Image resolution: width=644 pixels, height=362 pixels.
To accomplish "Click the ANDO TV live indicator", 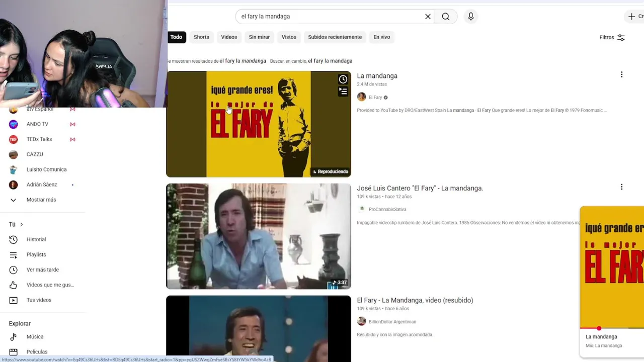I will coord(72,124).
